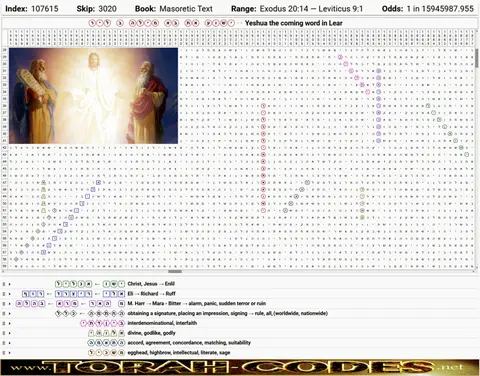Expand the 'Eli → Richard → Ruff' row
480x376 pixels.
point(10,294)
